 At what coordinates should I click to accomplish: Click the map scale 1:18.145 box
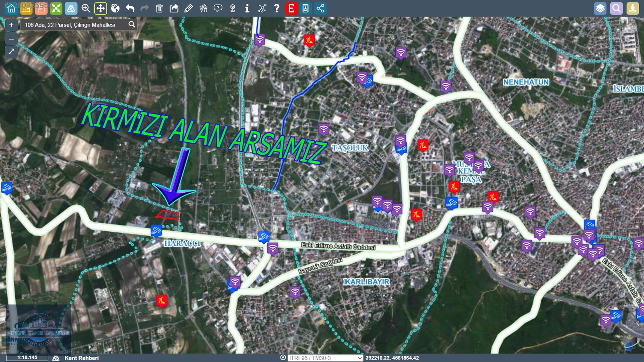27,357
